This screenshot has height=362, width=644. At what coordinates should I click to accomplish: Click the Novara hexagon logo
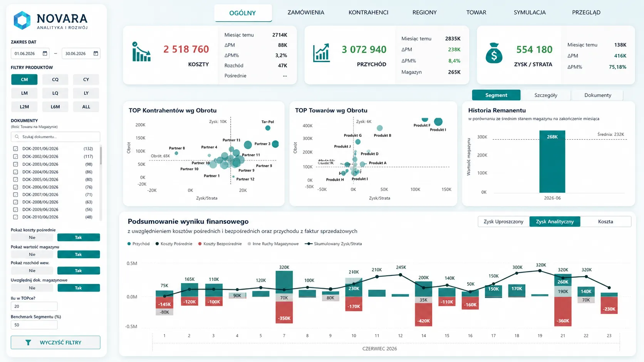tap(22, 20)
